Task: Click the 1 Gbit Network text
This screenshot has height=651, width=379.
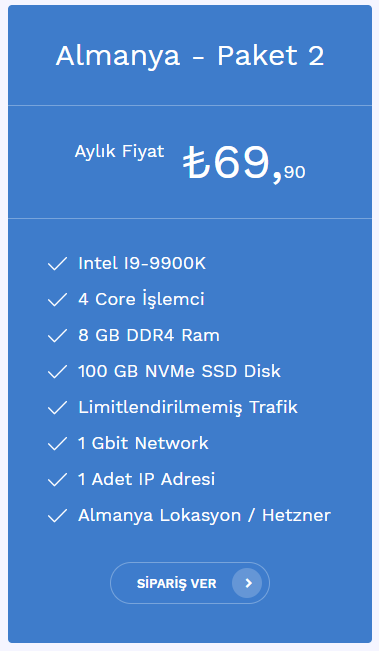Action: [x=143, y=443]
